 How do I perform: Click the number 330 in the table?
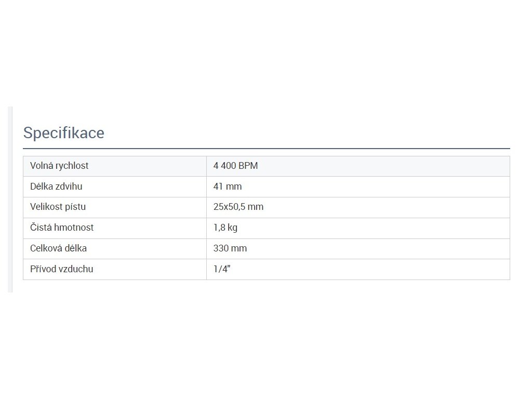(x=221, y=248)
